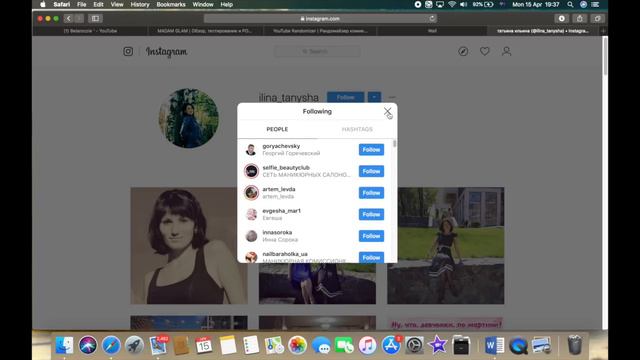Open Spotlight search in menu bar
This screenshot has height=360, width=640.
(x=570, y=4)
